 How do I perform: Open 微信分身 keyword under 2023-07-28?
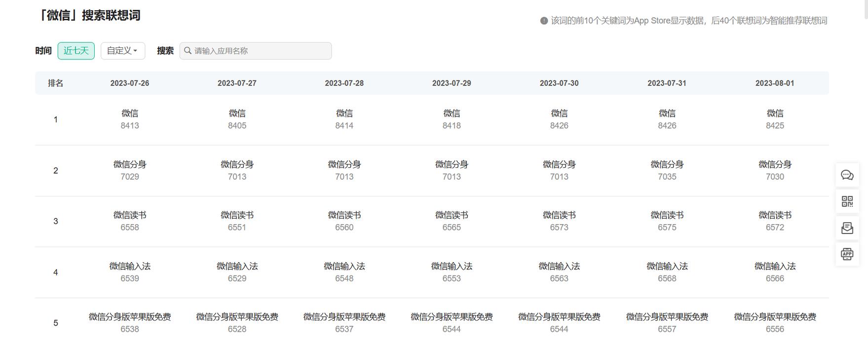point(344,164)
